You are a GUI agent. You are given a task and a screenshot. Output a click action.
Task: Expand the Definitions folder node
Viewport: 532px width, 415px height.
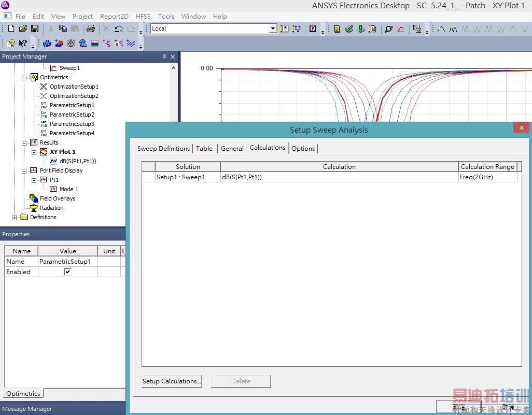click(15, 218)
